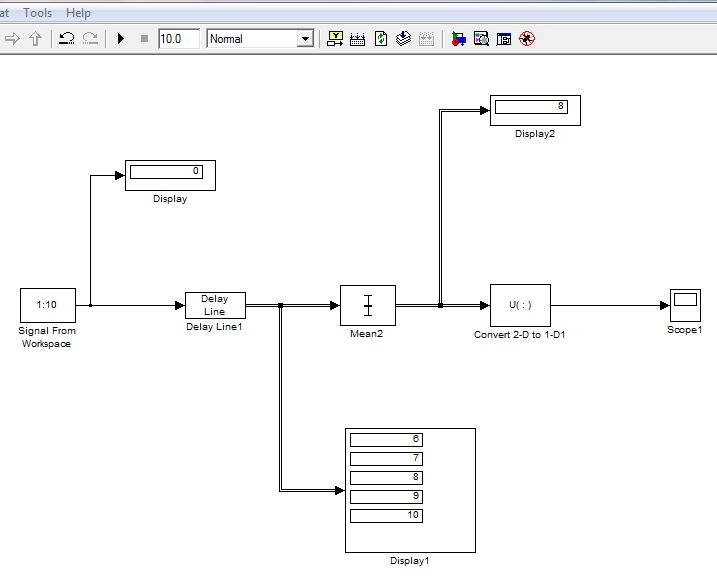Expand the Normal simulation mode dropdown

click(305, 39)
